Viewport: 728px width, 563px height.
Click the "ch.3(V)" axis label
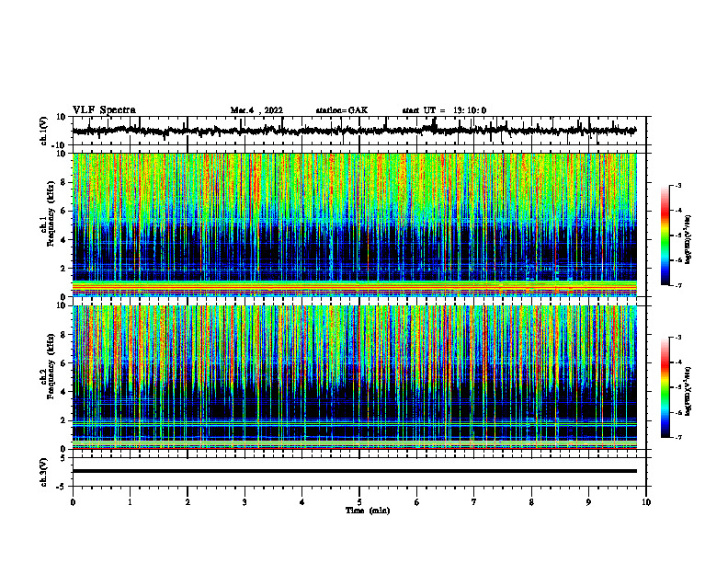[44, 473]
